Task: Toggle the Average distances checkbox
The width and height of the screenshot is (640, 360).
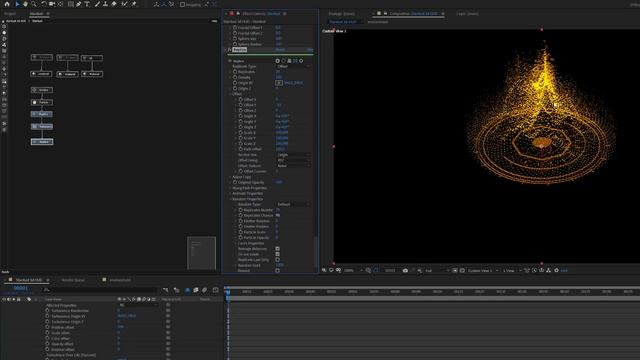Action: pos(278,249)
